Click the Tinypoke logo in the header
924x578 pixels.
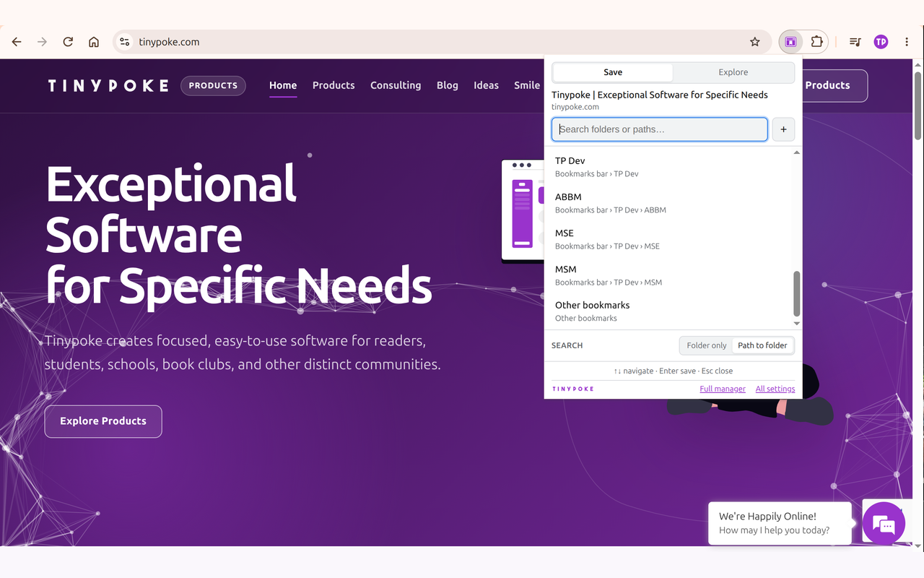pos(108,86)
